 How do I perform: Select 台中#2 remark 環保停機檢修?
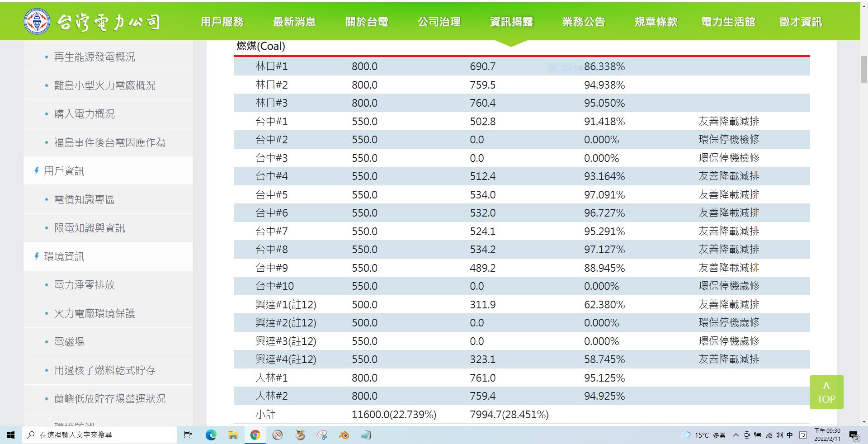(x=729, y=139)
